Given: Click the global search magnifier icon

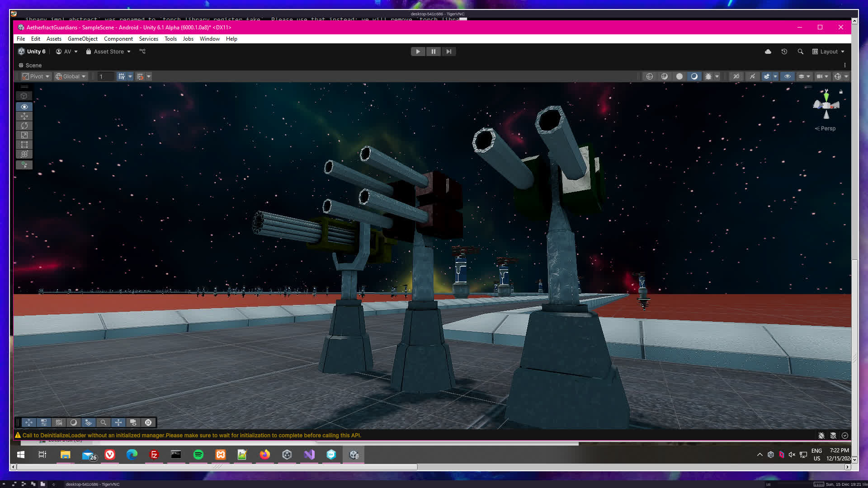Looking at the screenshot, I should click(801, 52).
